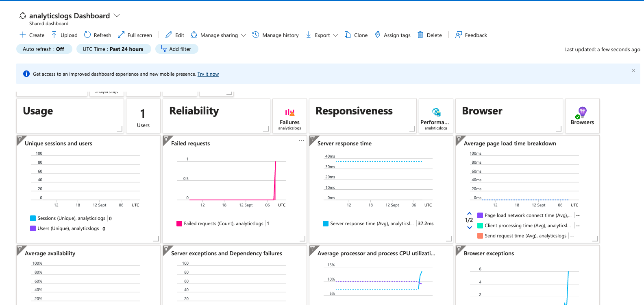Viewport: 644px width, 305px height.
Task: Click filter icon on Average processor CPU tile
Action: click(x=312, y=248)
